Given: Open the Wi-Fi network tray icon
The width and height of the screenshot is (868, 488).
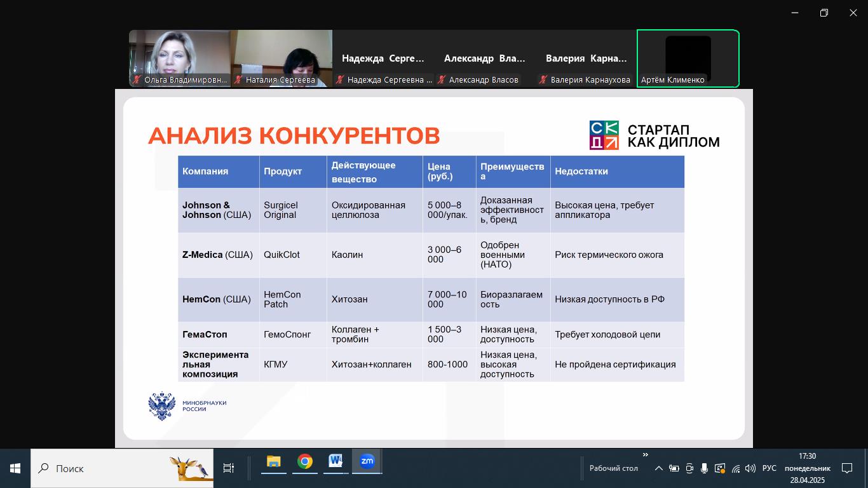Looking at the screenshot, I should click(x=735, y=468).
